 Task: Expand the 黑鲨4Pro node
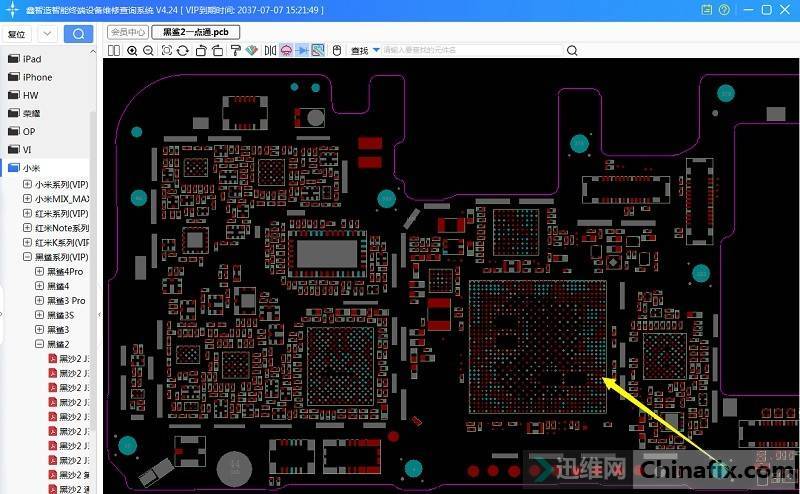pos(39,271)
